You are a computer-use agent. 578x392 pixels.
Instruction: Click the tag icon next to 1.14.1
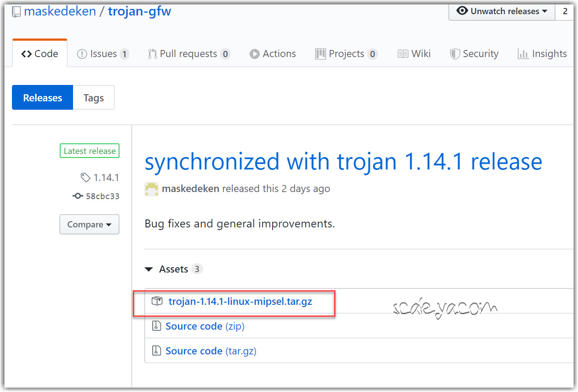coord(85,178)
